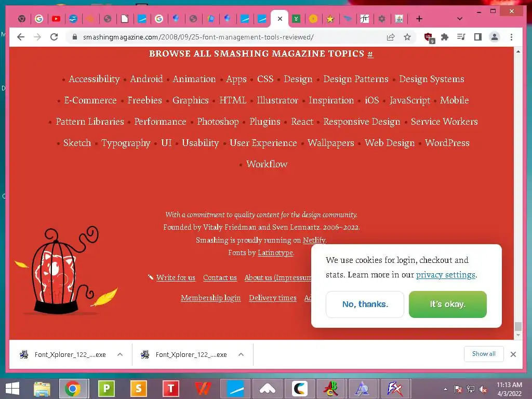Reload the current page
The image size is (532, 399).
(54, 37)
